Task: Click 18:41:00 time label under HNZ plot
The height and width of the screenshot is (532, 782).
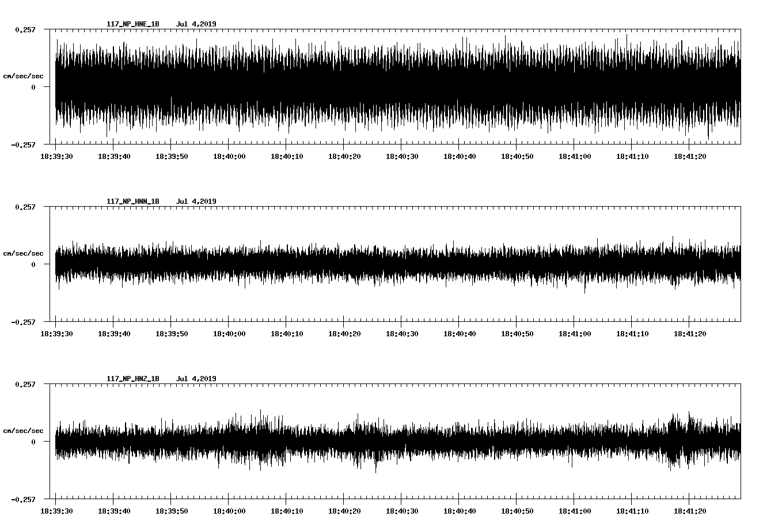Action: coord(575,511)
